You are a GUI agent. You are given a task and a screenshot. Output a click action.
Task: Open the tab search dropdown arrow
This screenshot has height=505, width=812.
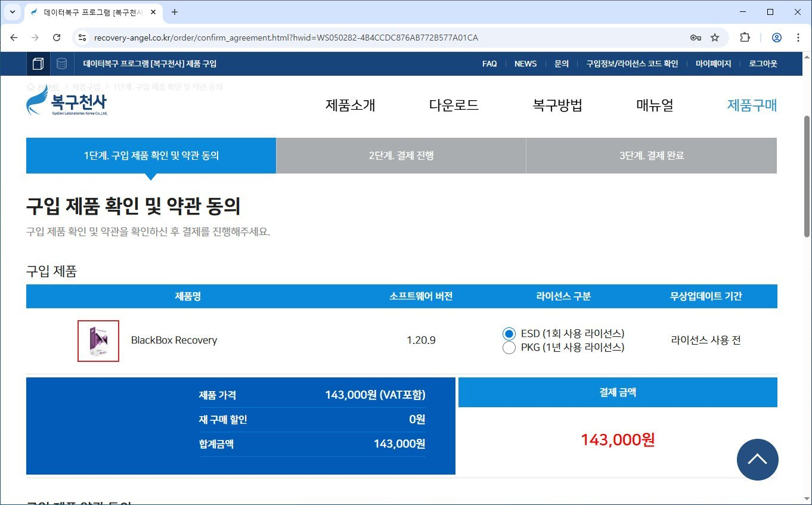click(x=12, y=12)
